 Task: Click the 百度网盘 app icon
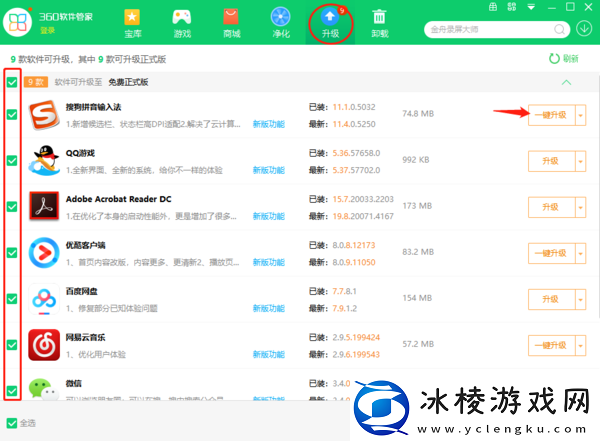(x=44, y=299)
